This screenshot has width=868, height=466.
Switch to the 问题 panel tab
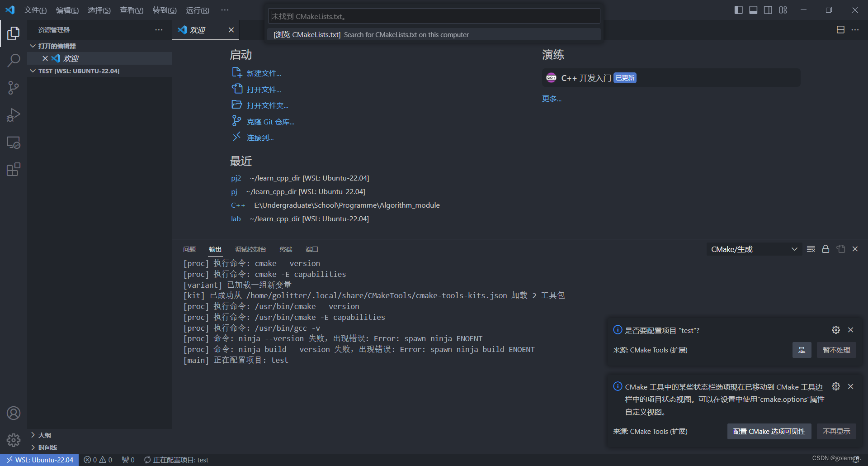pos(189,249)
